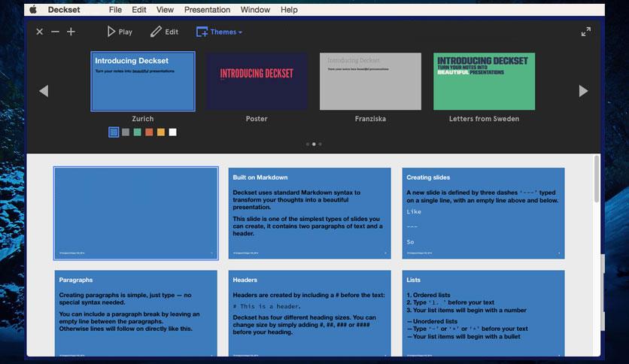The height and width of the screenshot is (364, 629).
Task: Select the Franziska theme label
Action: coord(370,119)
